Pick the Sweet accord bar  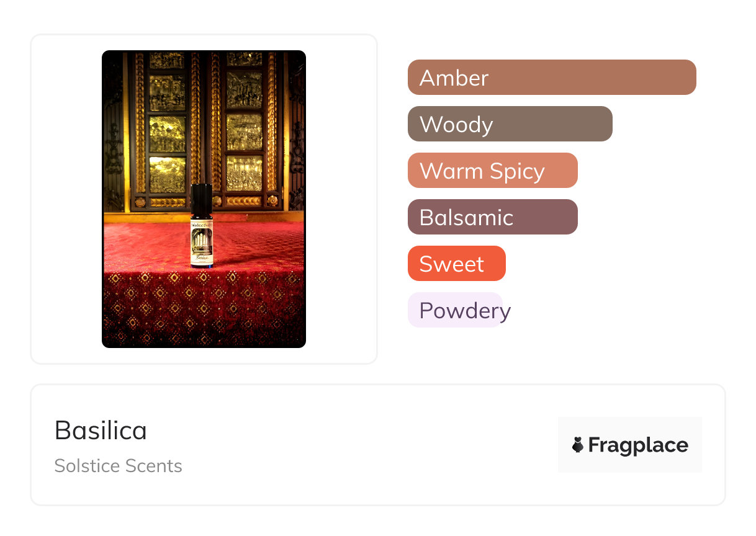coord(456,264)
